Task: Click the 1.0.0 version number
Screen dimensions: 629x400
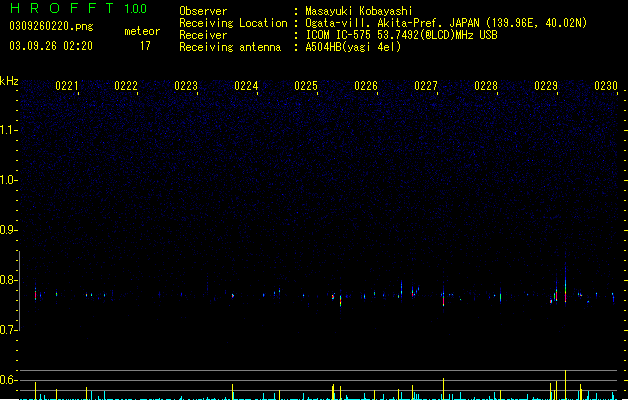Action: tap(136, 9)
